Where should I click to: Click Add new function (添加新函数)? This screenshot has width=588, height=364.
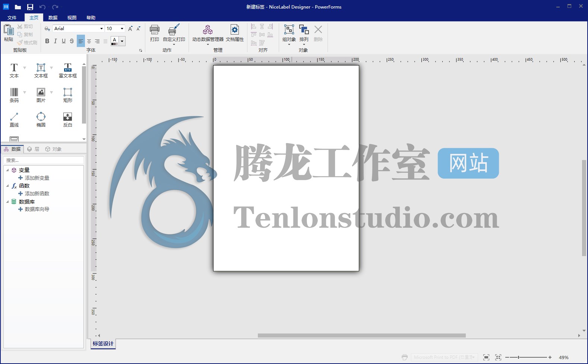(34, 194)
